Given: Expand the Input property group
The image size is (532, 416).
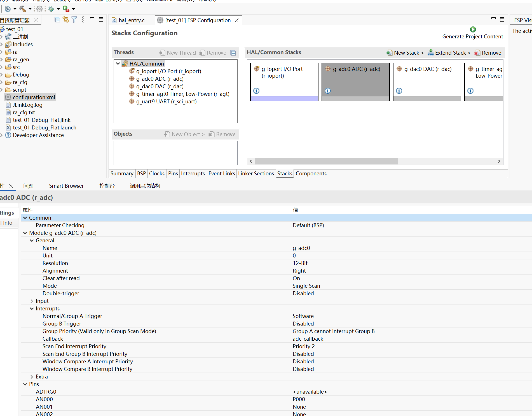Looking at the screenshot, I should click(32, 301).
